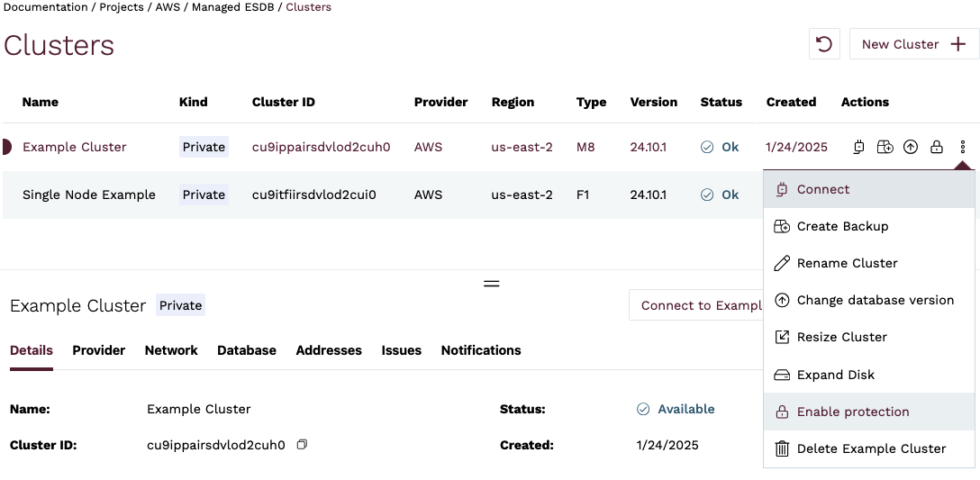Click Expand Disk menu option
This screenshot has height=480, width=980.
click(x=835, y=375)
